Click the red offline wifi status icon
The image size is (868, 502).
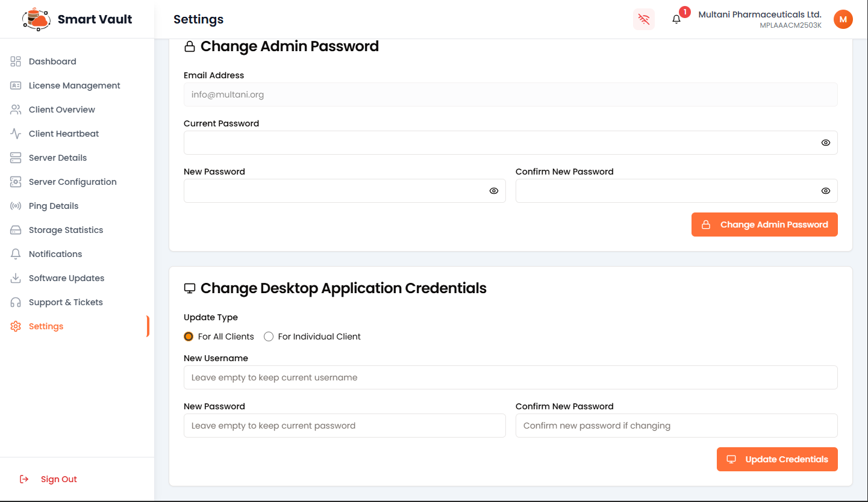[x=644, y=19]
